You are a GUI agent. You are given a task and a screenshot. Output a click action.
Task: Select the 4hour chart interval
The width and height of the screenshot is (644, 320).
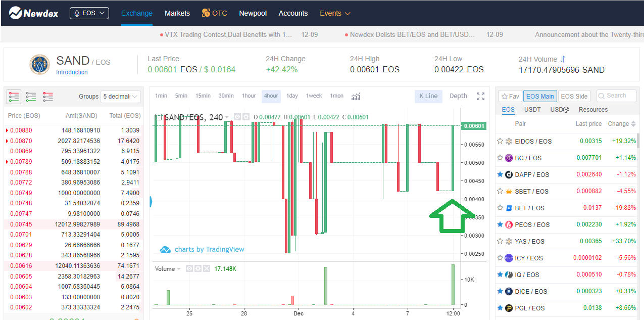(271, 96)
